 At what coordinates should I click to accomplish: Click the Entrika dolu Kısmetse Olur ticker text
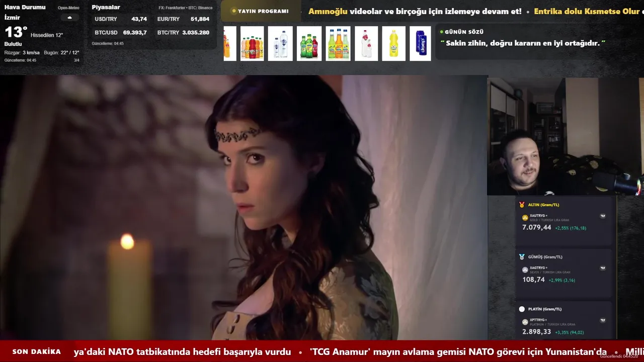click(x=587, y=12)
